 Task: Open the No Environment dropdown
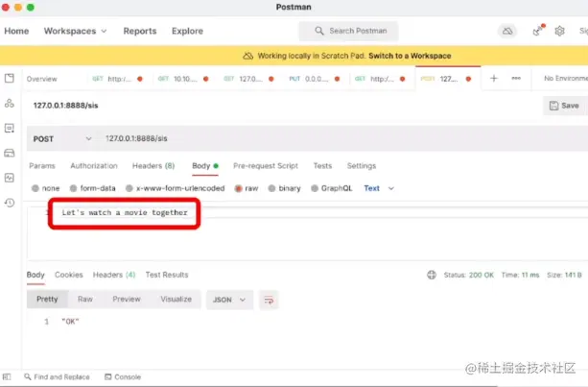566,78
